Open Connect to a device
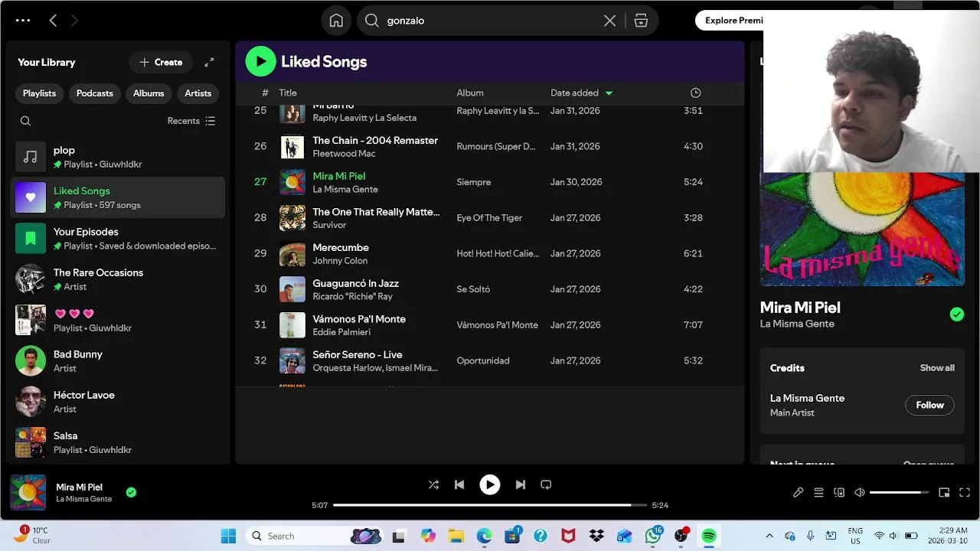This screenshot has width=980, height=551. (839, 493)
